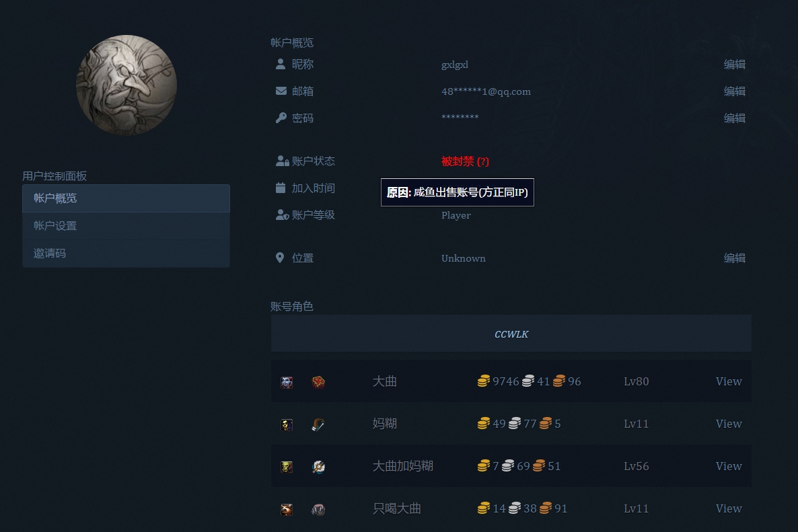Click the envelope icon beside 邮箱
Viewport: 798px width, 532px height.
[x=280, y=91]
